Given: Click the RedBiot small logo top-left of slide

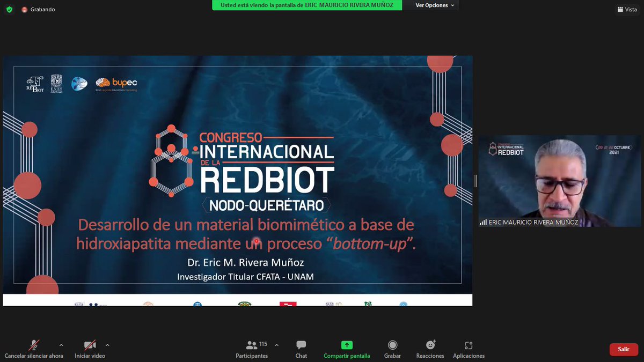Looking at the screenshot, I should (x=35, y=84).
